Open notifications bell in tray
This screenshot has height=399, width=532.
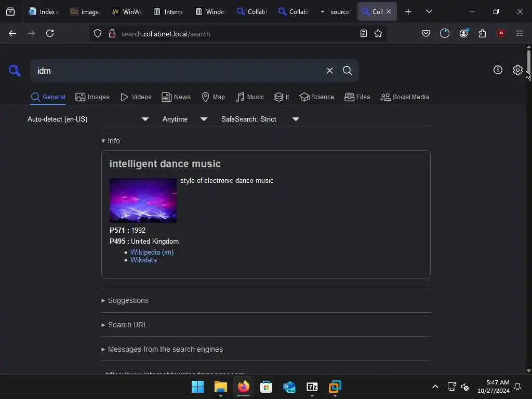click(x=517, y=387)
